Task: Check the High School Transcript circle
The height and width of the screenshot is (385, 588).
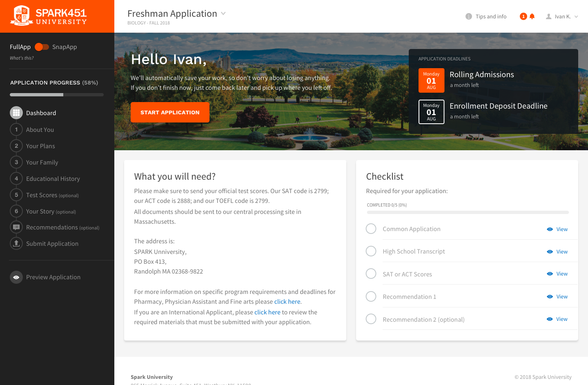Action: pos(371,251)
